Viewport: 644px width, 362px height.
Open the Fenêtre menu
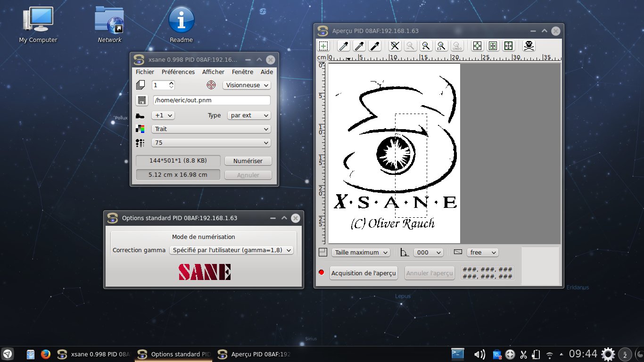click(x=242, y=72)
